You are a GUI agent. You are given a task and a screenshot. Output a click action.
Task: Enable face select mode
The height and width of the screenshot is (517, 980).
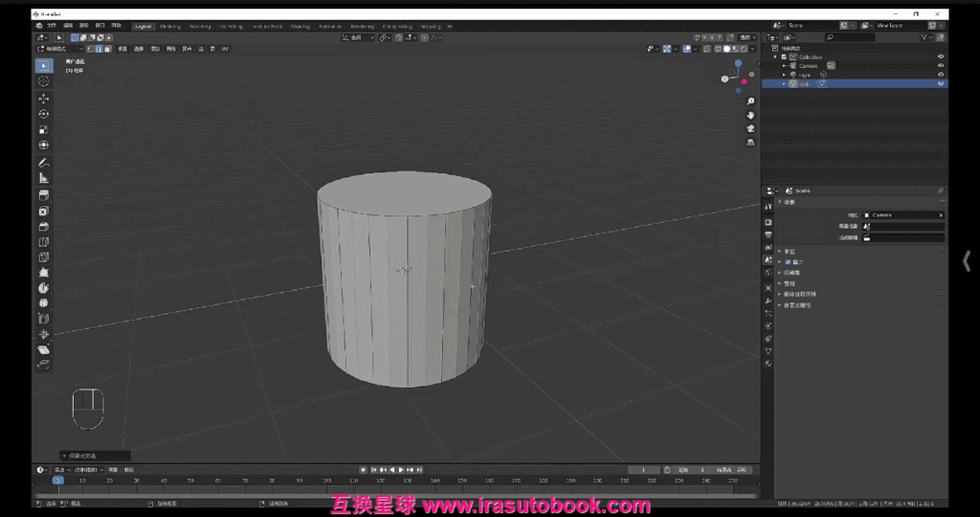pyautogui.click(x=107, y=49)
